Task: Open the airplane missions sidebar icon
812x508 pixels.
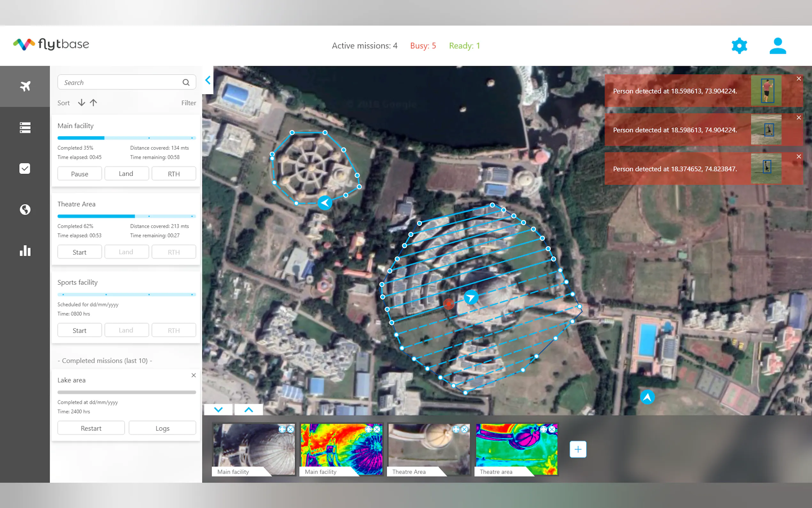Action: (x=25, y=86)
